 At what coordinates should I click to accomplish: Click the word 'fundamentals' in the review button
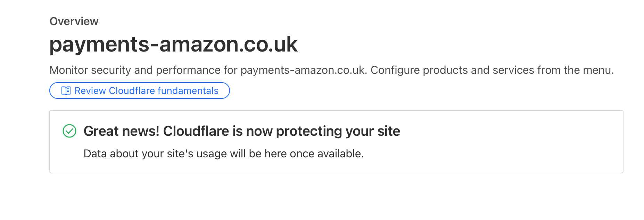(x=188, y=91)
